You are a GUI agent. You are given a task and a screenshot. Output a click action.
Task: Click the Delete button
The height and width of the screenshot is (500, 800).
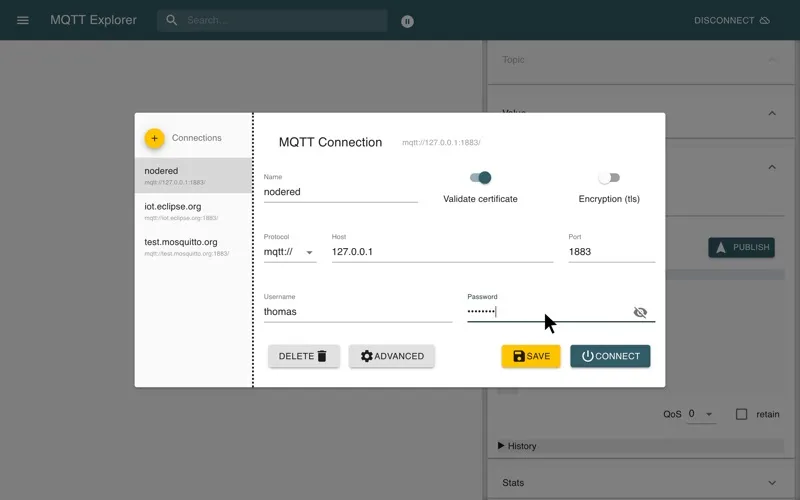[304, 356]
